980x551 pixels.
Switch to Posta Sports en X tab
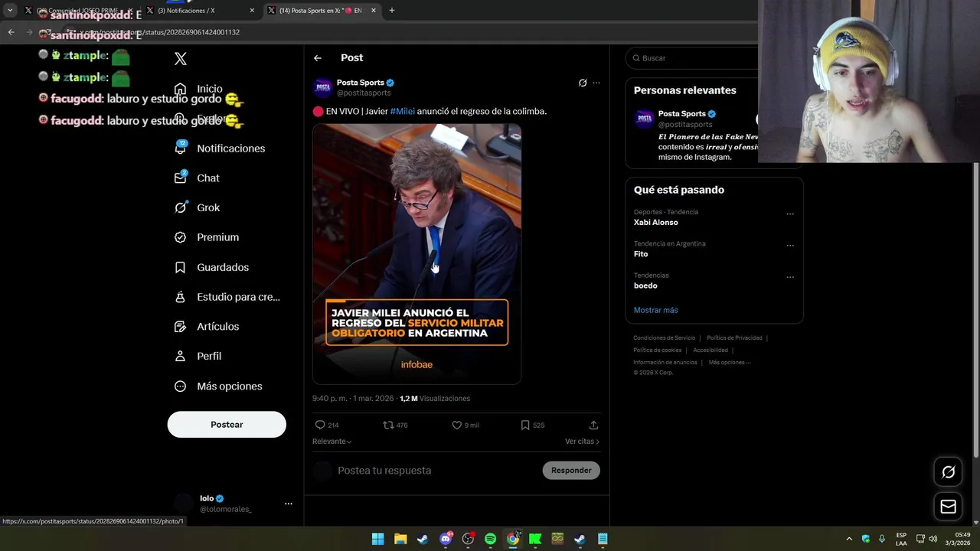(322, 11)
